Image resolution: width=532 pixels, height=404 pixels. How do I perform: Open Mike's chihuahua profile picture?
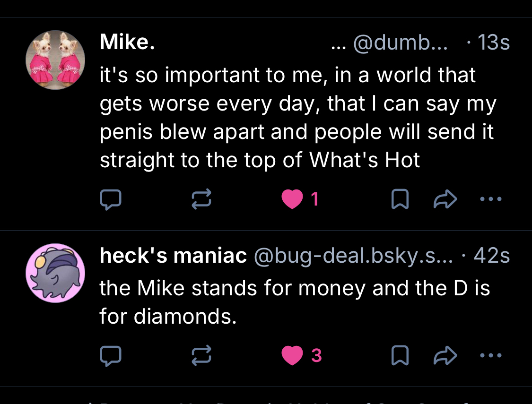coord(55,60)
